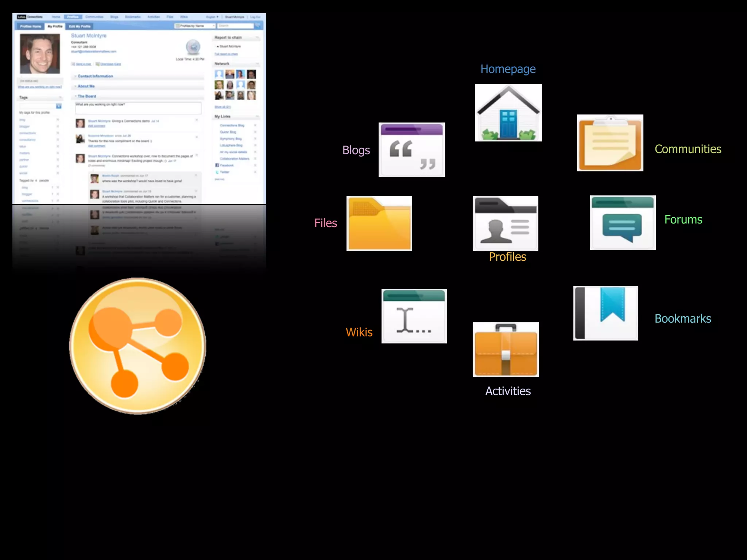Click the Show all network link

[x=222, y=107]
